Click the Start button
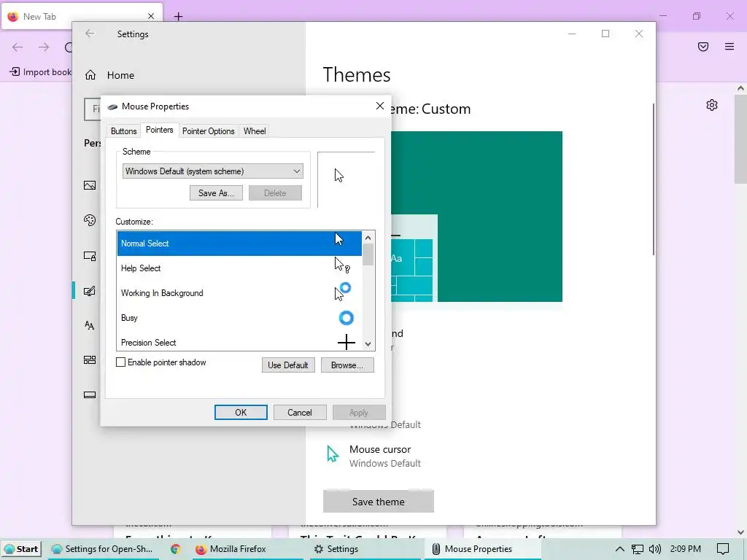This screenshot has width=747, height=560. [x=21, y=549]
